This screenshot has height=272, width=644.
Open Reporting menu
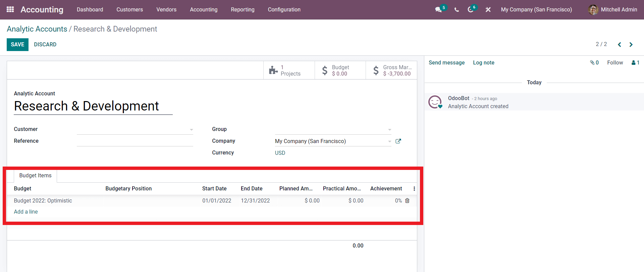(243, 9)
